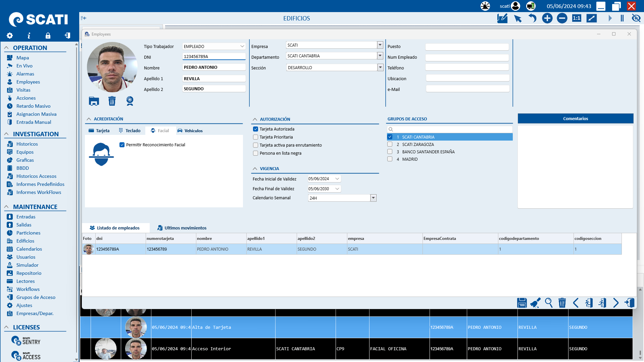Open the Ultimos movimientos tab
This screenshot has width=644, height=362.
182,228
